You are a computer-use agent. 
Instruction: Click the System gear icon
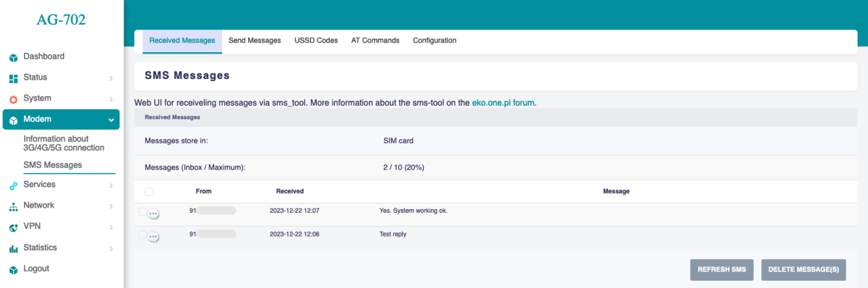click(x=13, y=99)
